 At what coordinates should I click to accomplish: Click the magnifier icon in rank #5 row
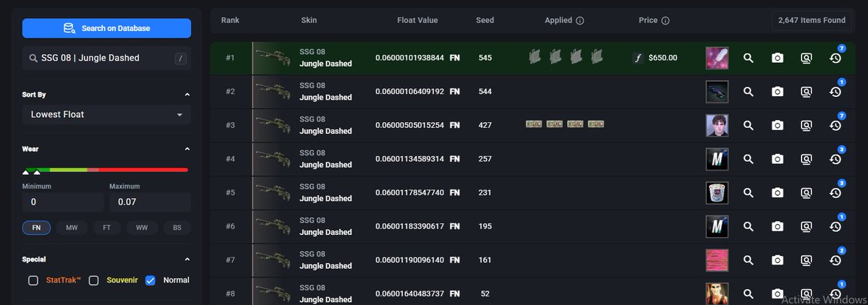(749, 193)
